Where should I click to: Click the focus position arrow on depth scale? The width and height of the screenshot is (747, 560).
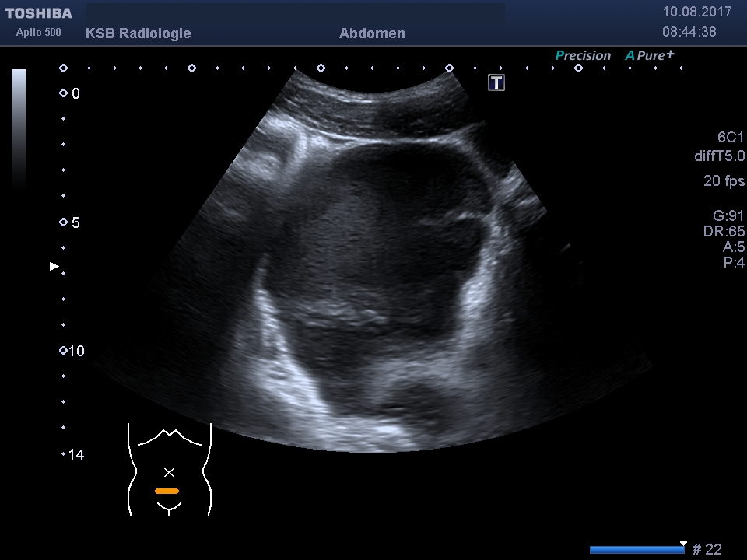coord(54,266)
